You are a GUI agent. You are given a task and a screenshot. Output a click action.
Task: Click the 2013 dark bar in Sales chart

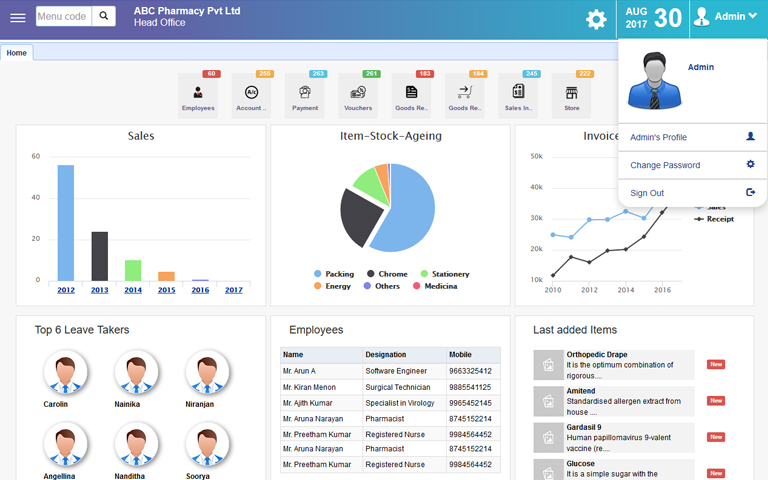coord(99,256)
